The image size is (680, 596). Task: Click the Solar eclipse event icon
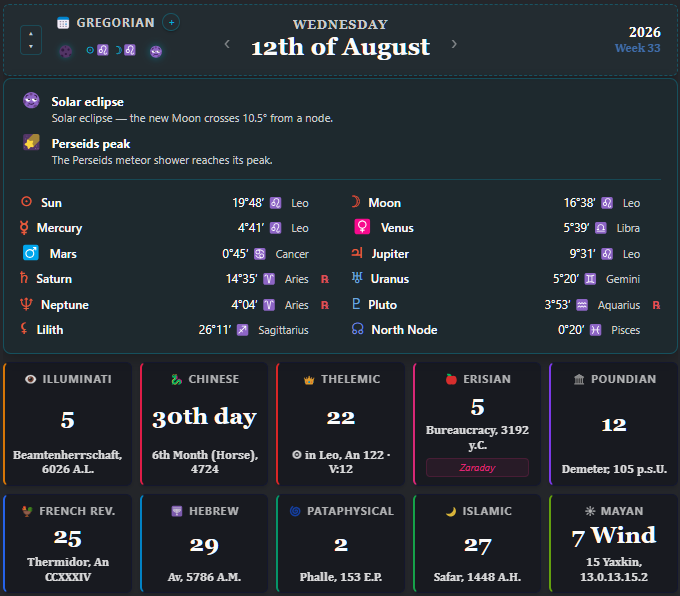click(x=31, y=100)
